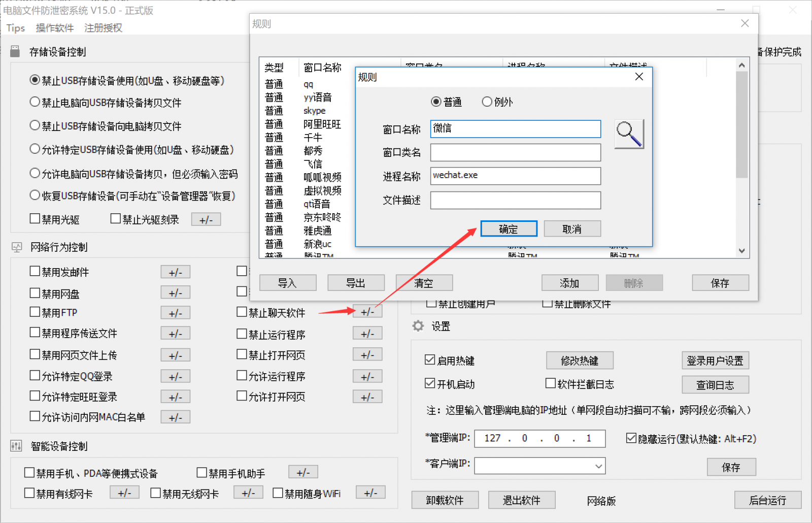Click the gear icon next to 设置
The height and width of the screenshot is (523, 812).
[418, 326]
